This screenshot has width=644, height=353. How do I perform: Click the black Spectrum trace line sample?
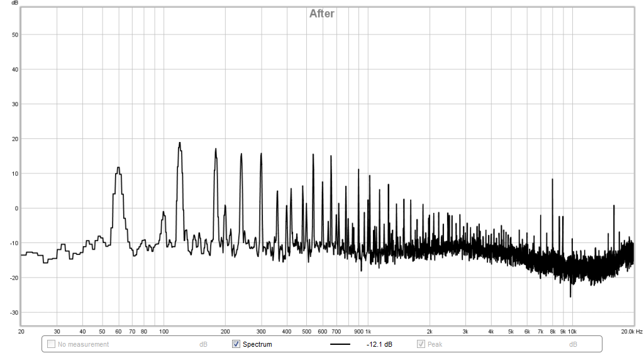click(x=340, y=344)
